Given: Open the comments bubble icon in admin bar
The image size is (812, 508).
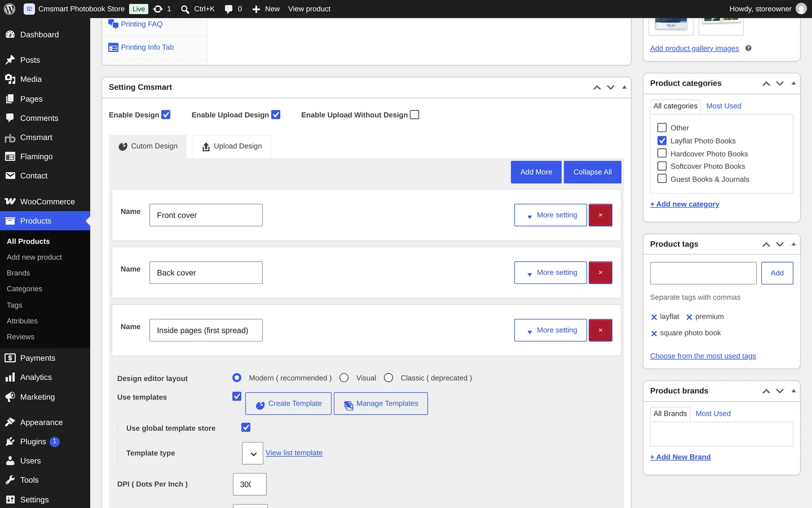Looking at the screenshot, I should 229,9.
